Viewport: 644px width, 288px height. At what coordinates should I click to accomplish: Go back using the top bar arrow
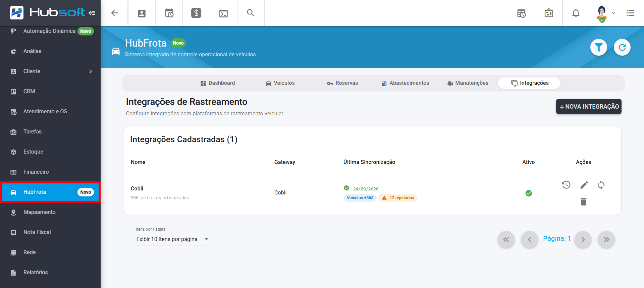114,13
